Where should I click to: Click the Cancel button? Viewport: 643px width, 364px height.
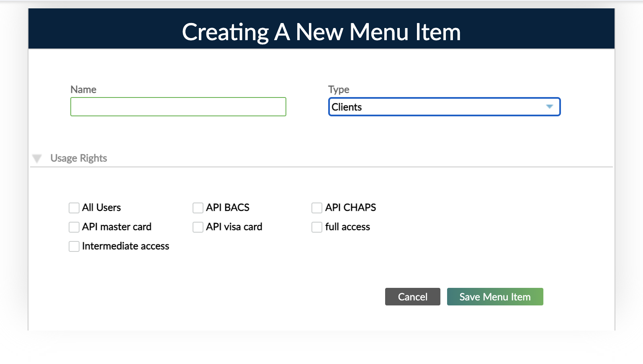[x=412, y=297]
